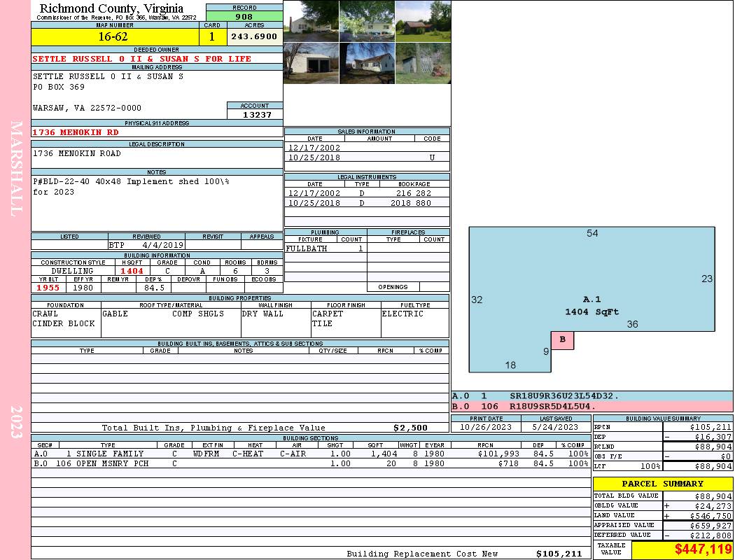Click the deeded owner name in red
Screen dimensions: 735x560
(x=141, y=59)
